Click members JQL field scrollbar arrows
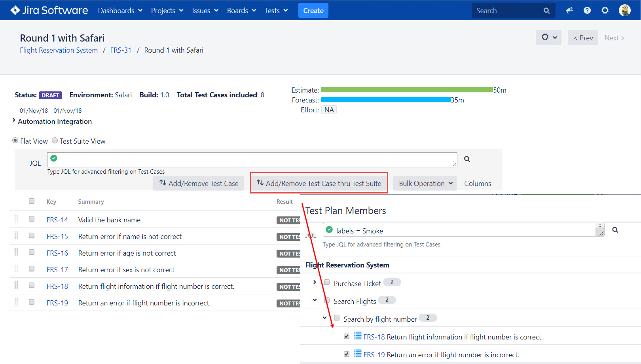641x364 pixels. [x=600, y=226]
